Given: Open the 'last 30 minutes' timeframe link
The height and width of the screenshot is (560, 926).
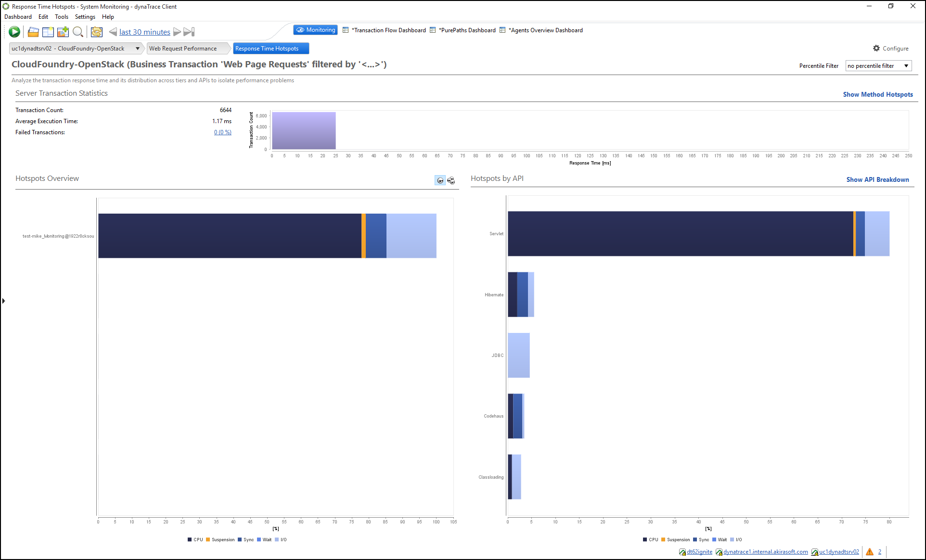Looking at the screenshot, I should pyautogui.click(x=145, y=32).
